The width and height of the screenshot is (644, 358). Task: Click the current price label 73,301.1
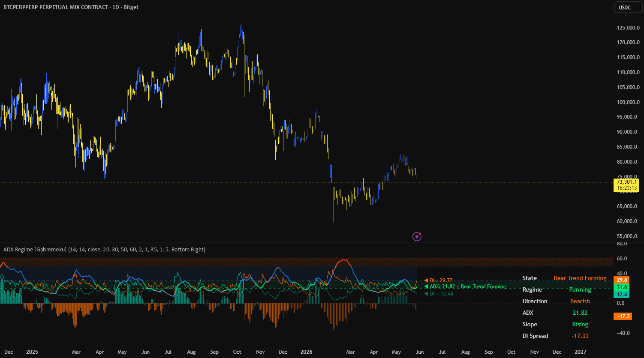[x=626, y=182]
